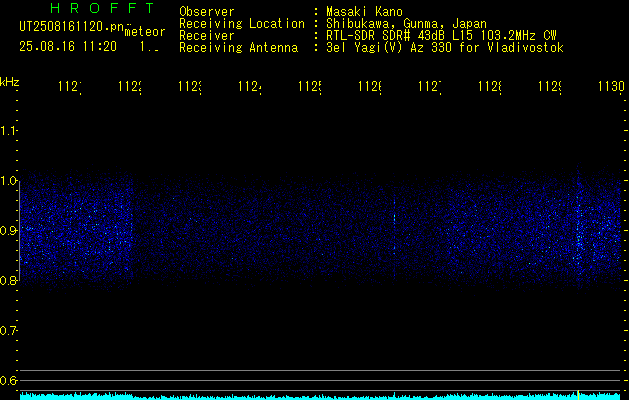
Task: Click the 'Receiver' label
Action: coord(207,36)
